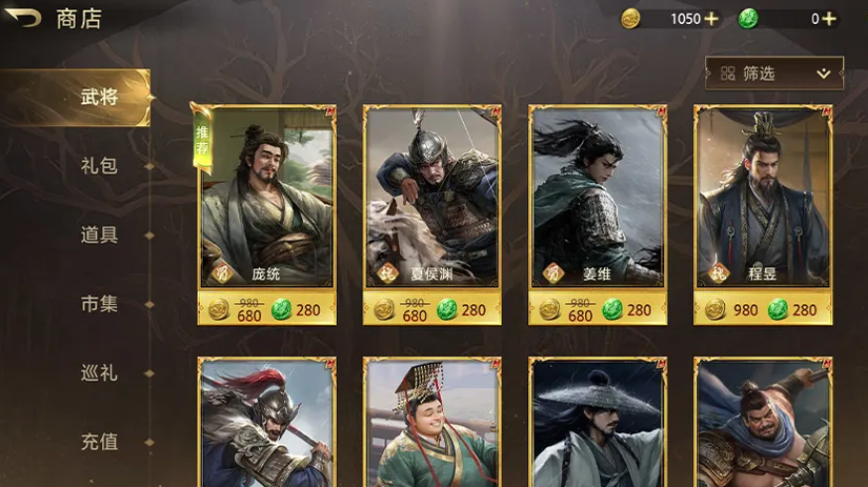Click the faction badge on 夏侯渊 card
The width and height of the screenshot is (868, 487).
(387, 273)
